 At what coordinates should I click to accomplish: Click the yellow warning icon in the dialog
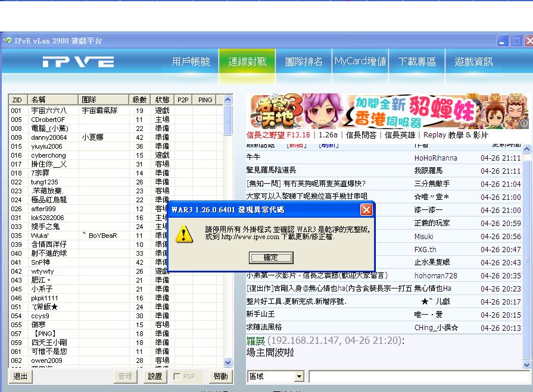[184, 234]
